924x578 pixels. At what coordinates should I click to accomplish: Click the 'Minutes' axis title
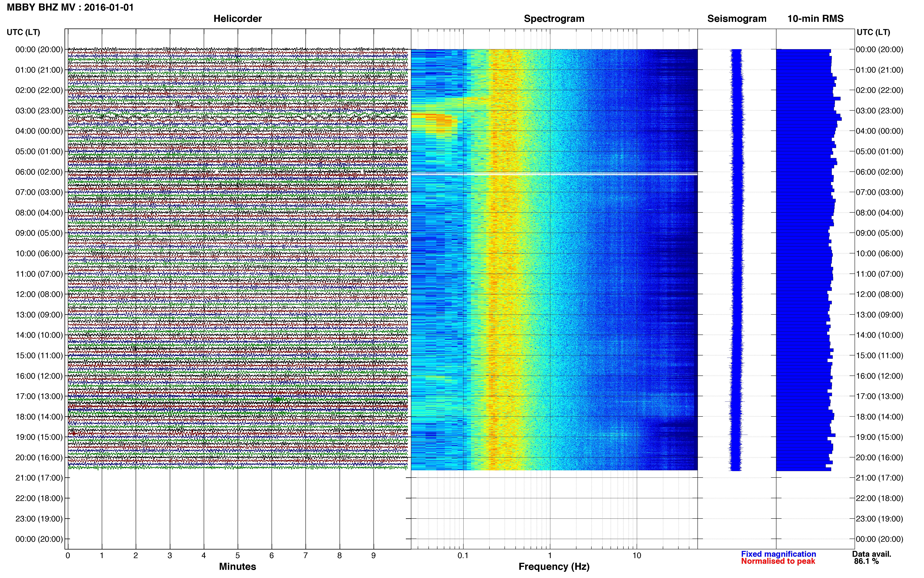tap(238, 566)
